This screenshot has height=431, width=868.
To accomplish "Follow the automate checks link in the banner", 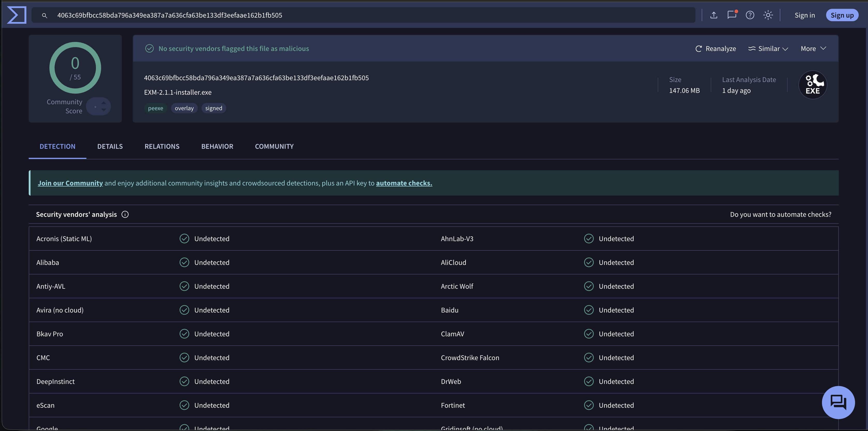I will tap(404, 183).
